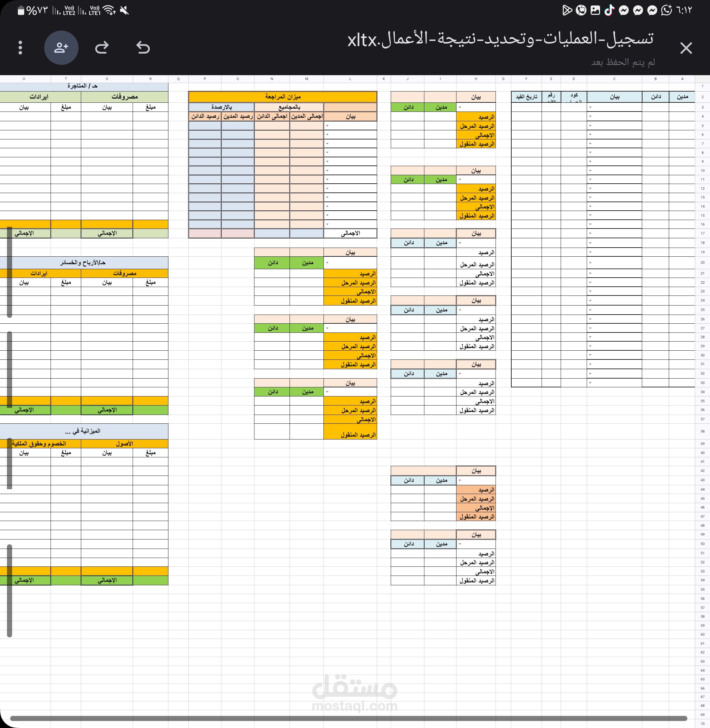The width and height of the screenshot is (710, 728).
Task: Open dropdown in row 43 of column H ledger
Action: 460,480
